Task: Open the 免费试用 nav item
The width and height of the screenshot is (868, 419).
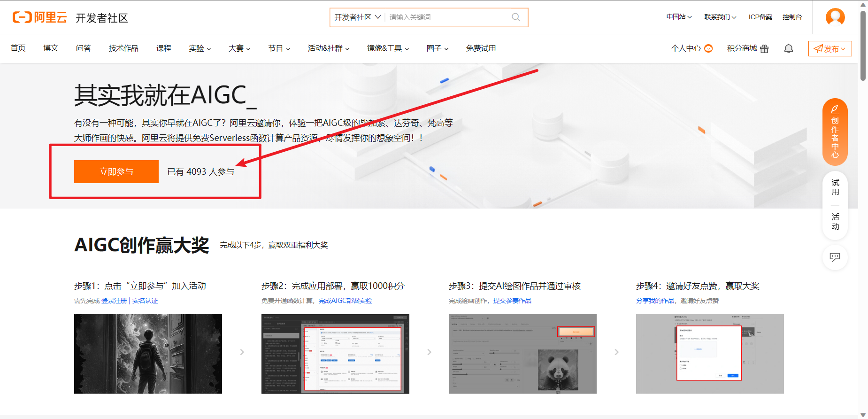Action: click(x=481, y=48)
